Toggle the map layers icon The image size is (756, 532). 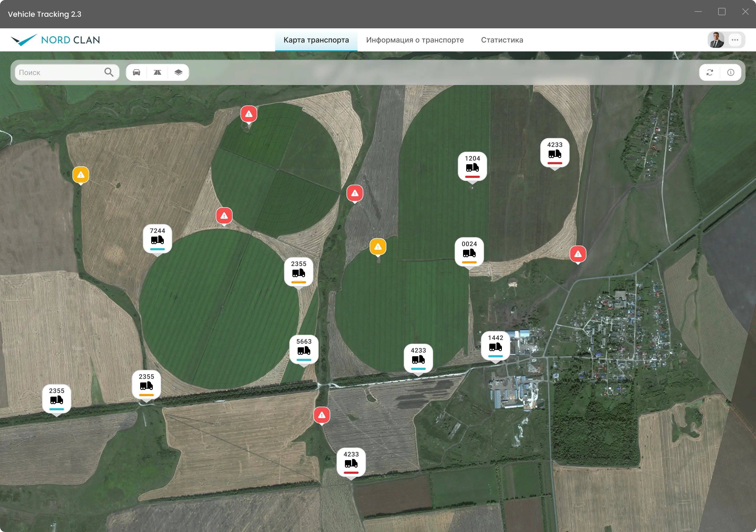pos(178,72)
